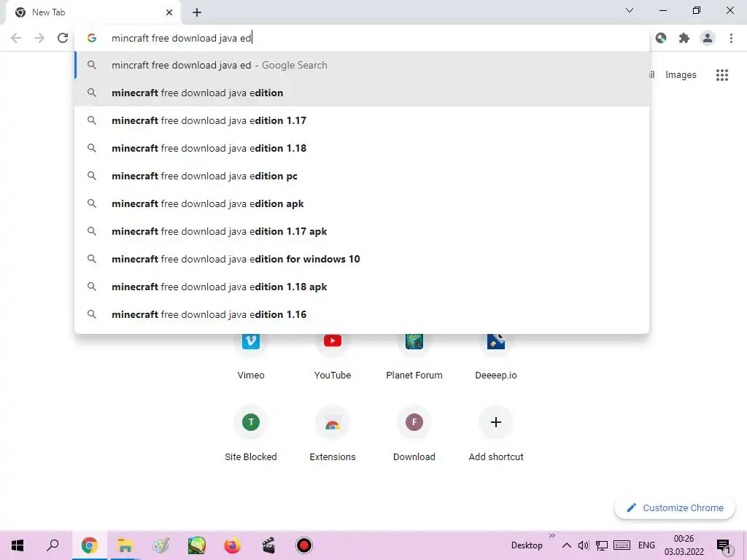Go forward with the right arrow

39,38
